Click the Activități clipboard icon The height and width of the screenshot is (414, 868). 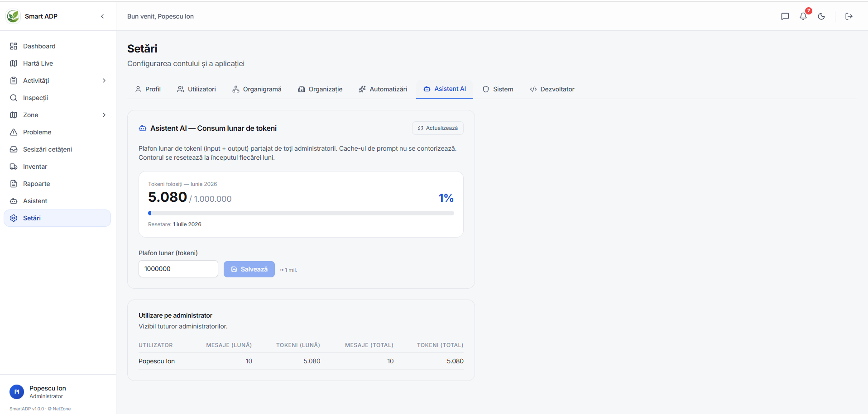(14, 81)
